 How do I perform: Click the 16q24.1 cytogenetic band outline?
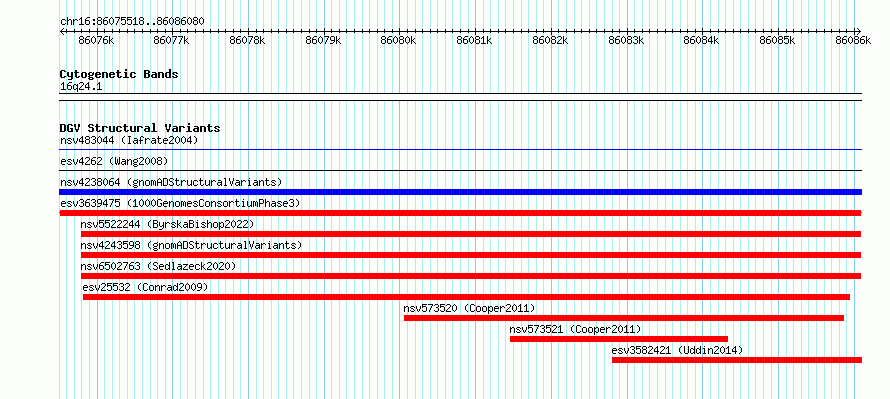pyautogui.click(x=460, y=97)
